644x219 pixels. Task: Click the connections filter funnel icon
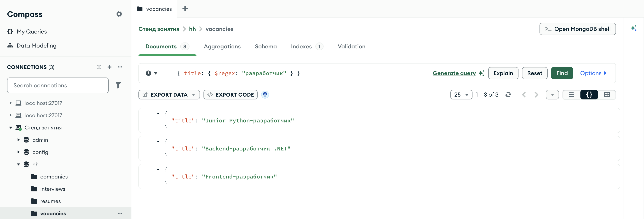pos(118,85)
